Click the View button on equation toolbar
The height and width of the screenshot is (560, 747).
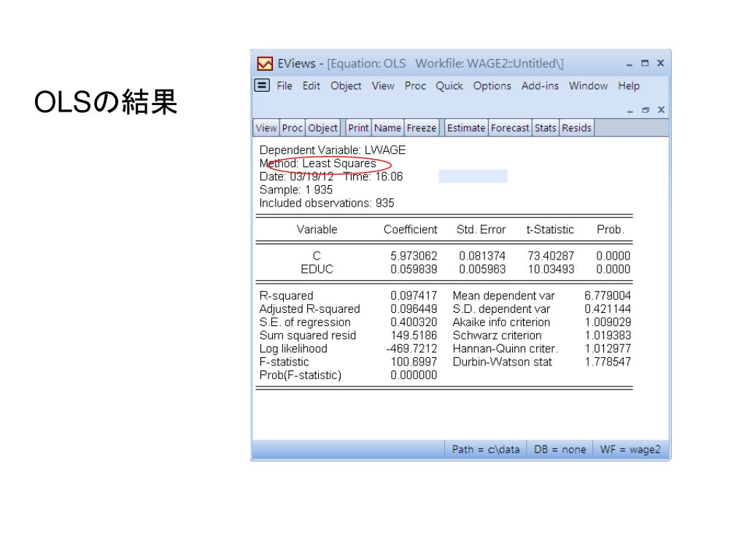point(266,128)
